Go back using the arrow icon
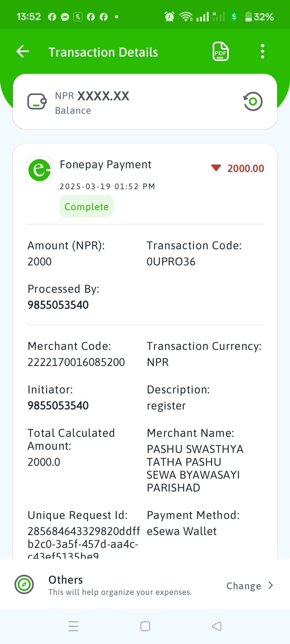The width and height of the screenshot is (290, 644). tap(23, 51)
